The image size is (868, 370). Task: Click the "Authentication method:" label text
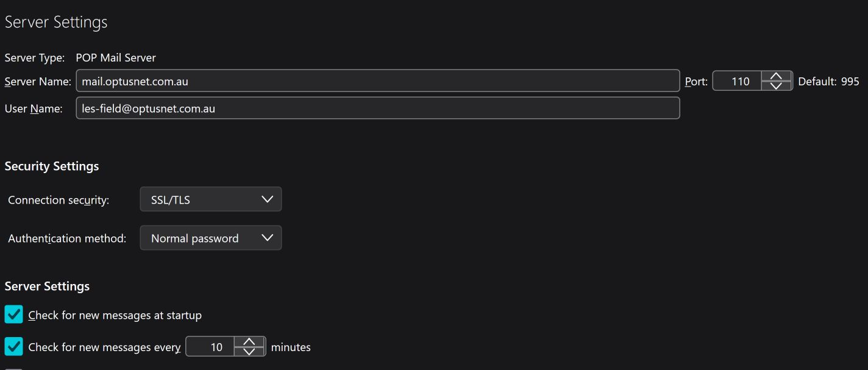67,238
